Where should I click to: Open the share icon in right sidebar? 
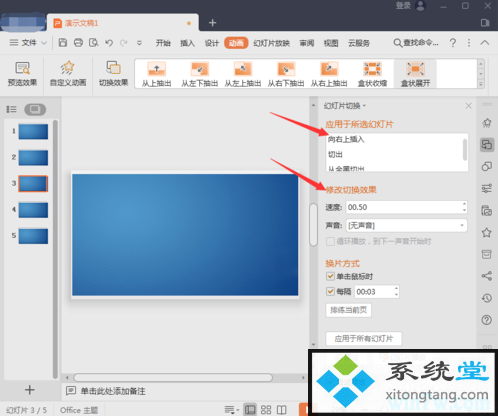(x=487, y=276)
